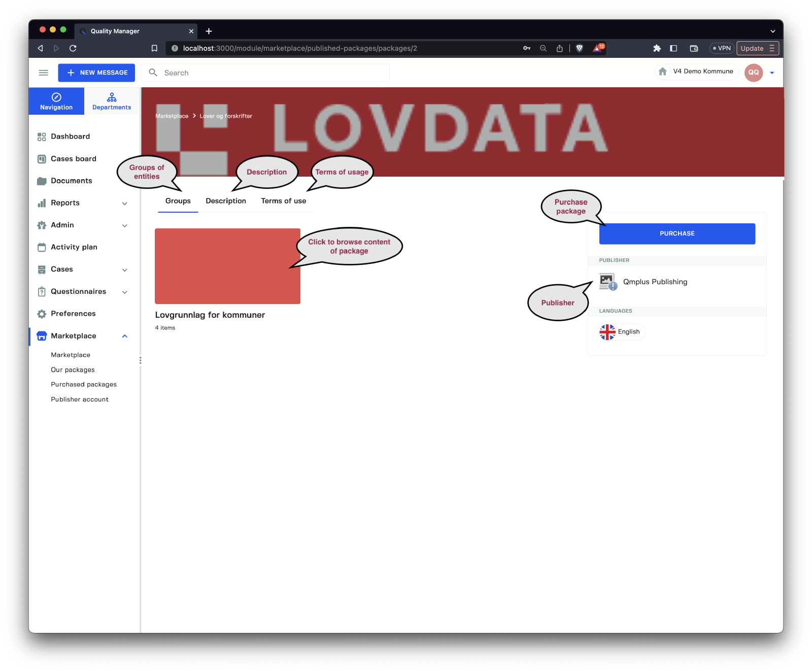Click the Cases board sidebar icon
The height and width of the screenshot is (671, 812).
[x=42, y=159]
